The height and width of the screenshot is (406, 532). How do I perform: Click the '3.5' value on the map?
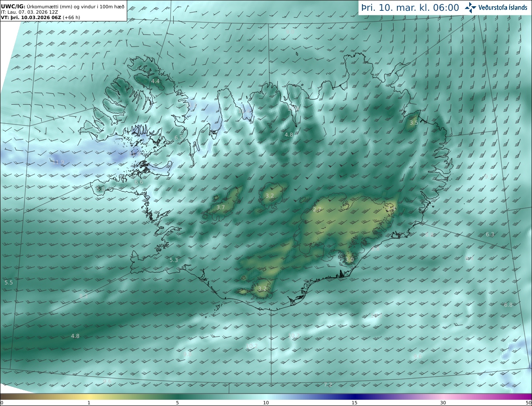coord(414,123)
